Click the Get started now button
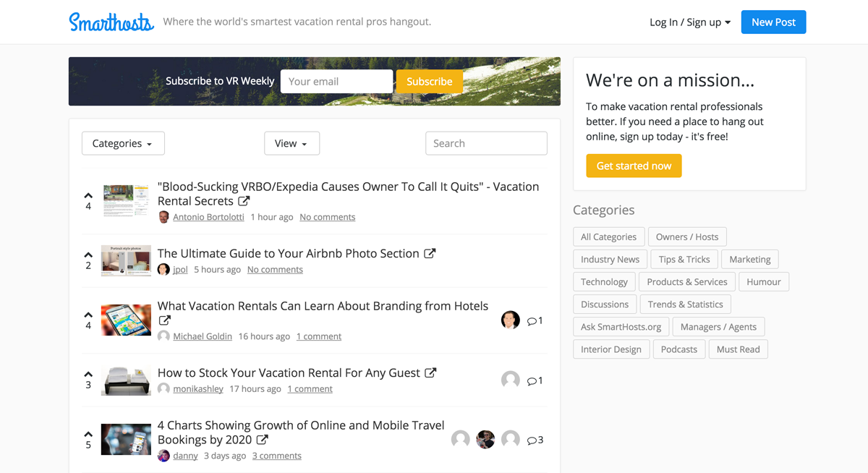 point(634,166)
